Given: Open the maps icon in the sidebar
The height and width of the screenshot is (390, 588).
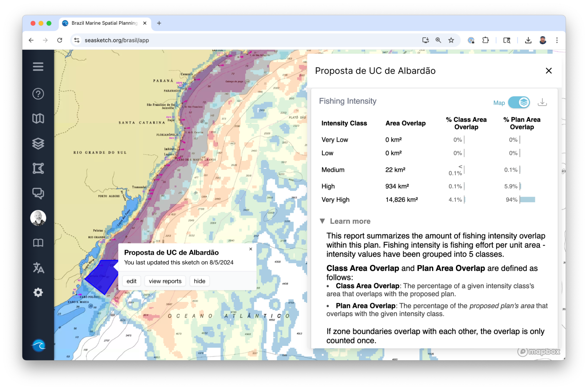Looking at the screenshot, I should point(38,119).
